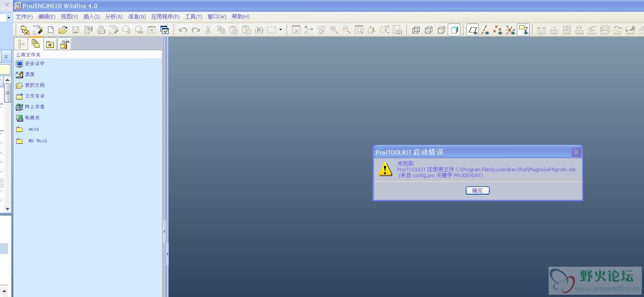Viewport: 644px width, 297px height.
Task: Open the 帮助(H) menu
Action: coord(241,17)
